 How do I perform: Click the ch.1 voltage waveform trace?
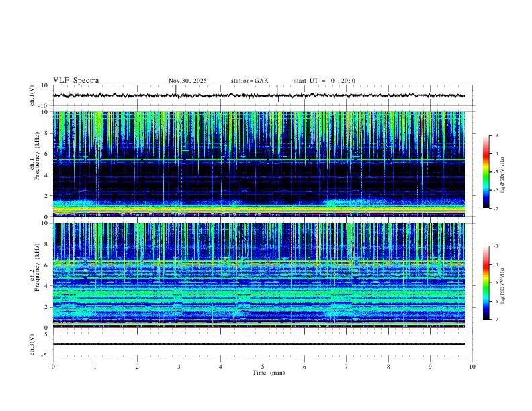(x=259, y=95)
